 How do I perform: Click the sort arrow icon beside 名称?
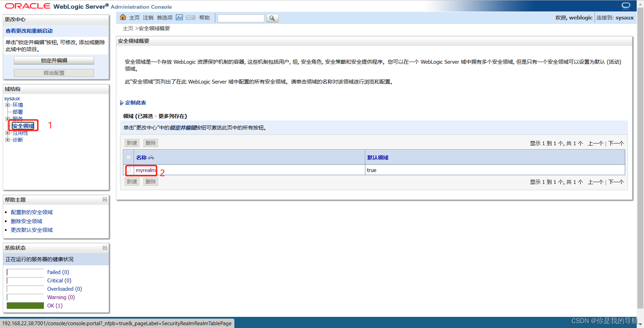tap(151, 158)
